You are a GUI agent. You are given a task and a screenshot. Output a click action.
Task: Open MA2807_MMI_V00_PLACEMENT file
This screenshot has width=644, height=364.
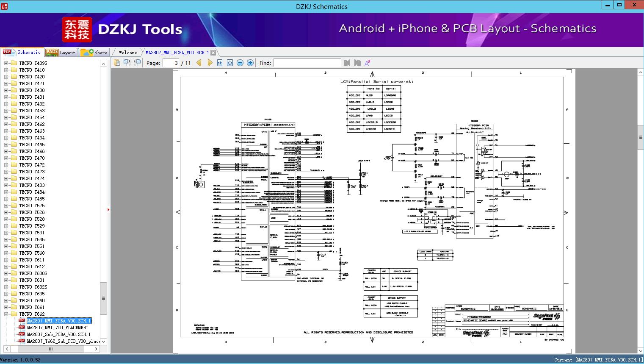(x=58, y=328)
